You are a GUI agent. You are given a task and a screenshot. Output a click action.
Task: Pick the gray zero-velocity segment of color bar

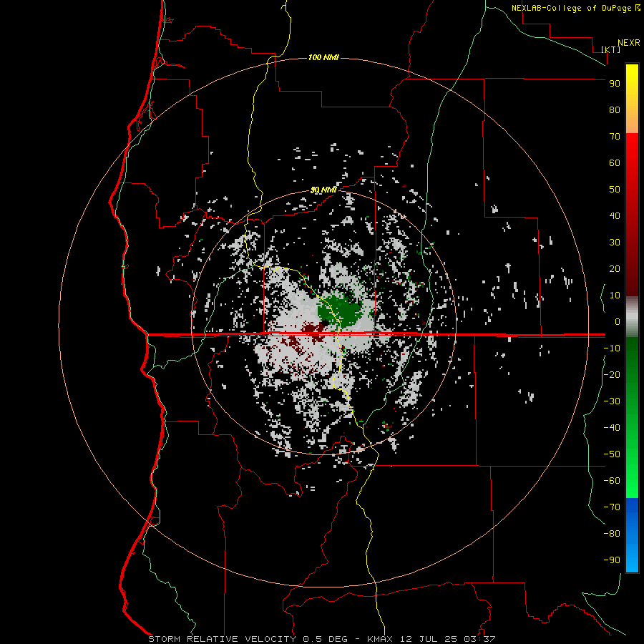coord(632,317)
